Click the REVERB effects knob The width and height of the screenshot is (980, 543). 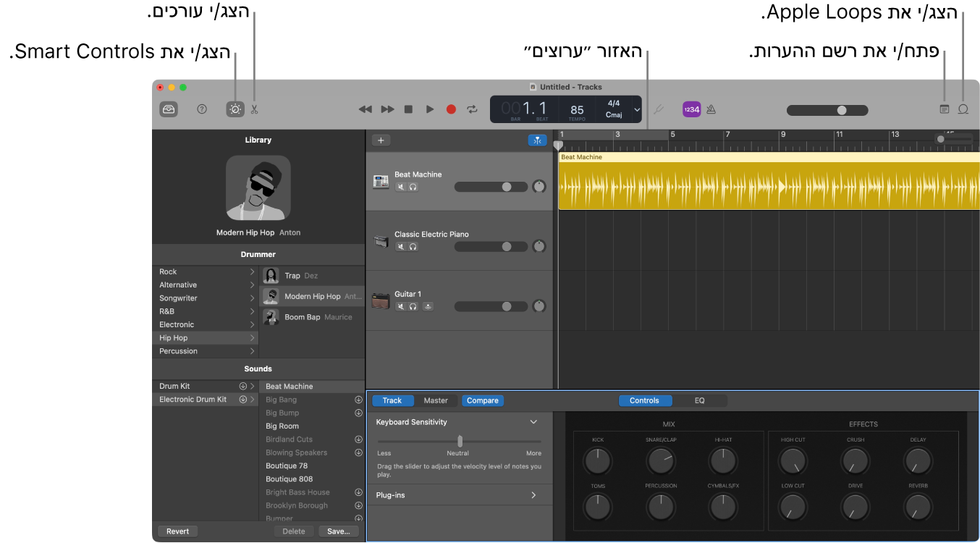pos(918,507)
